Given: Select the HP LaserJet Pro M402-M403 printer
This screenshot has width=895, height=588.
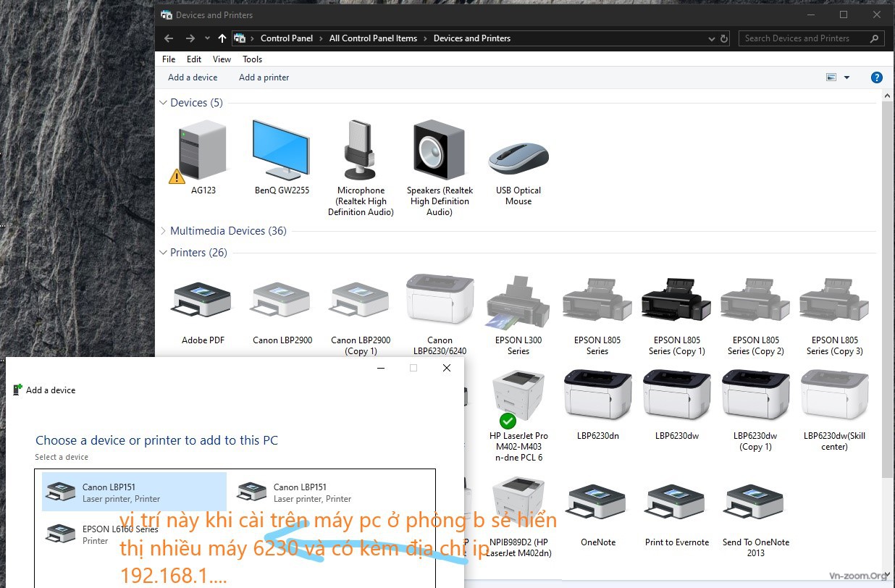Looking at the screenshot, I should (518, 398).
